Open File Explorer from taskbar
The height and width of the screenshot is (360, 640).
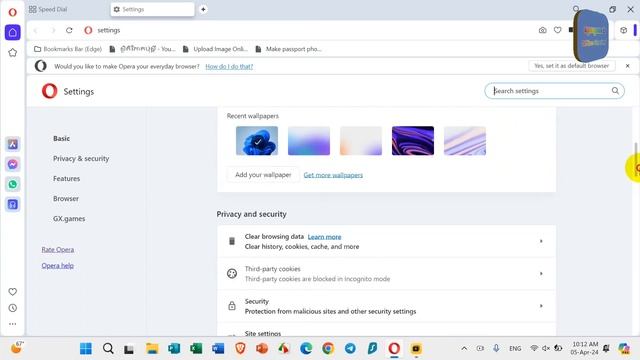coord(152,349)
